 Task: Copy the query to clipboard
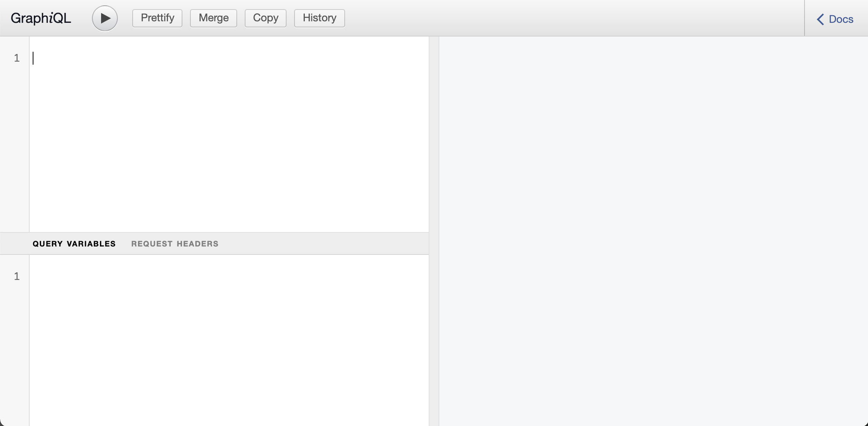[x=265, y=17]
